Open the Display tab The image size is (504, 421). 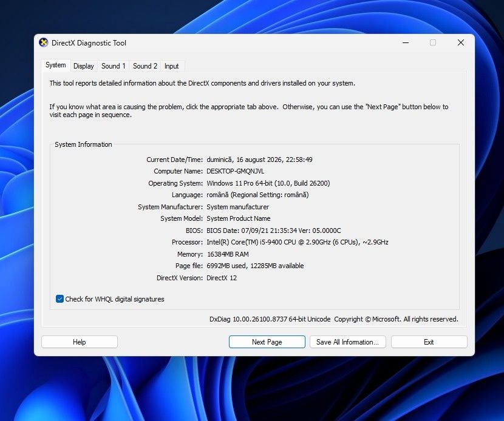pyautogui.click(x=84, y=66)
